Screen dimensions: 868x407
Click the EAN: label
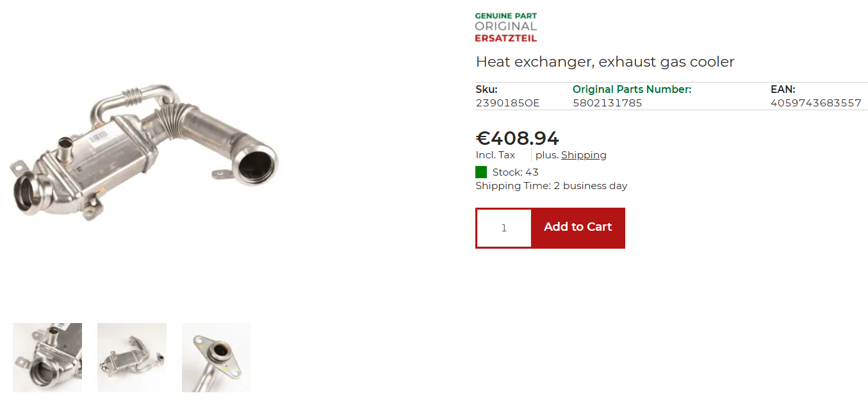(x=783, y=90)
